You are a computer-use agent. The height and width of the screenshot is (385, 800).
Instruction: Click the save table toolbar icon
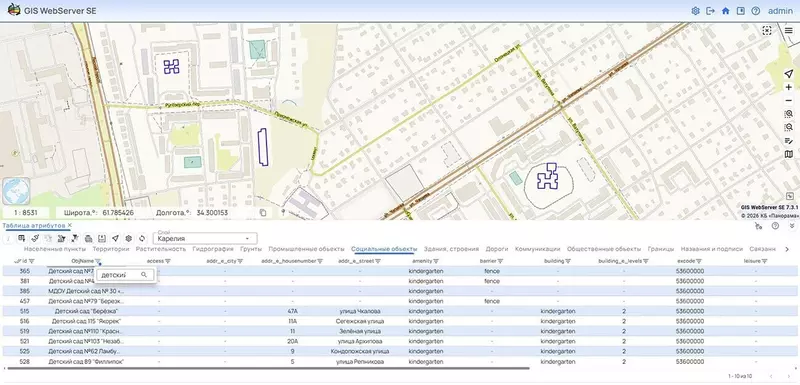pyautogui.click(x=102, y=238)
